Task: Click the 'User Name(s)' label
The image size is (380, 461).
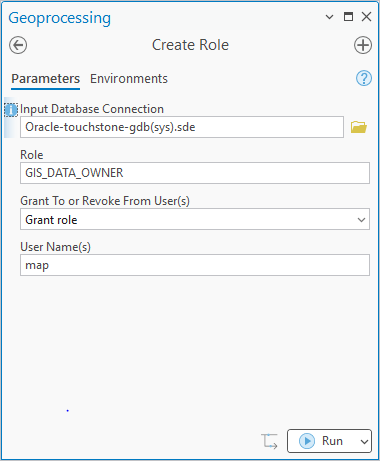Action: pos(55,247)
